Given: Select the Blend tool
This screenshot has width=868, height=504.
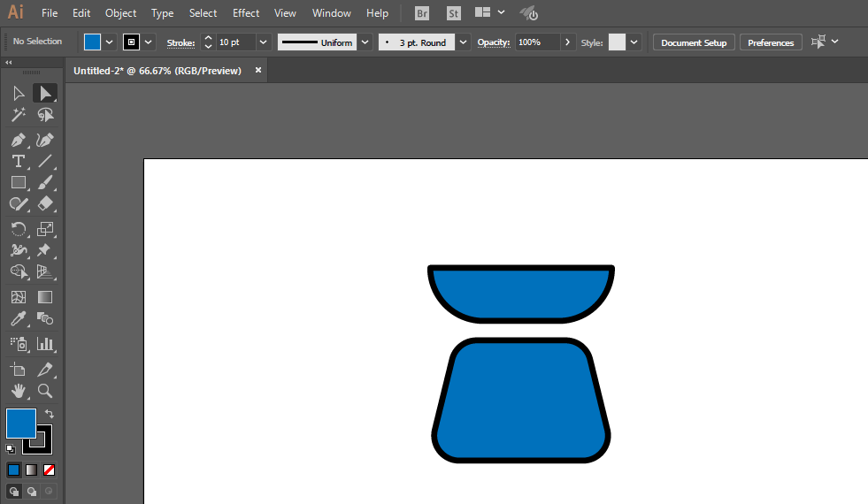Looking at the screenshot, I should click(x=45, y=318).
